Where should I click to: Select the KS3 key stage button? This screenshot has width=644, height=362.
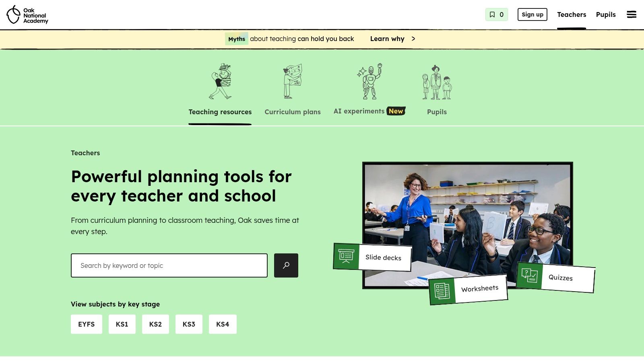(189, 324)
